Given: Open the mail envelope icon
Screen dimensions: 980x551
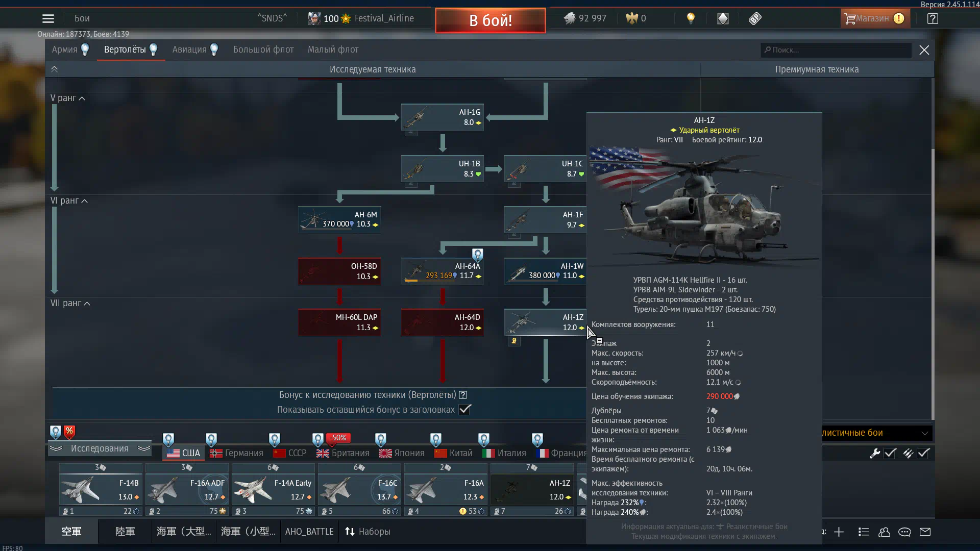Looking at the screenshot, I should click(x=925, y=532).
